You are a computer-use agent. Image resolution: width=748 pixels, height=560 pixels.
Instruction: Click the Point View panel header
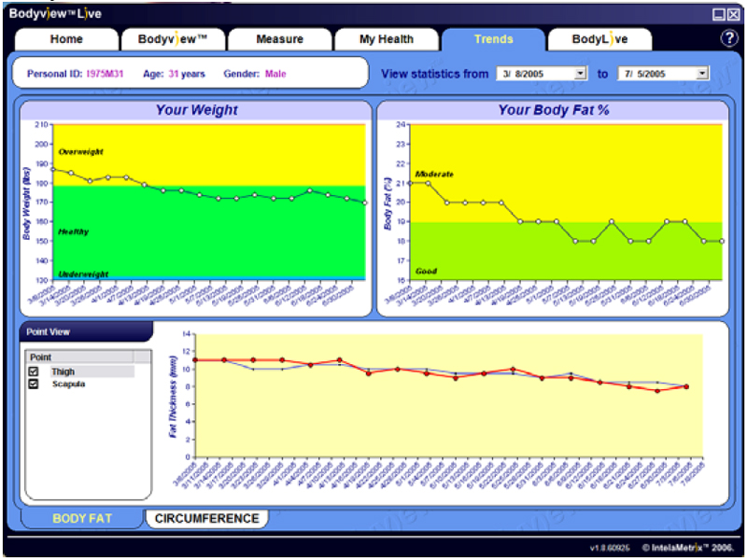[86, 331]
